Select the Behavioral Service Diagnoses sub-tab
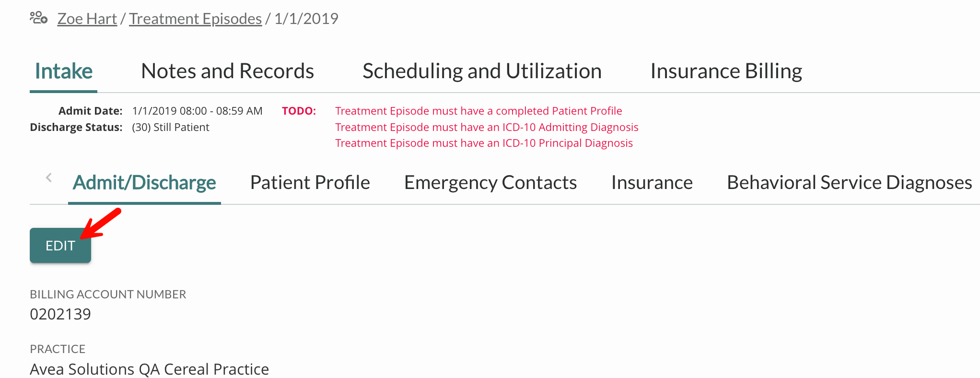 coord(849,182)
